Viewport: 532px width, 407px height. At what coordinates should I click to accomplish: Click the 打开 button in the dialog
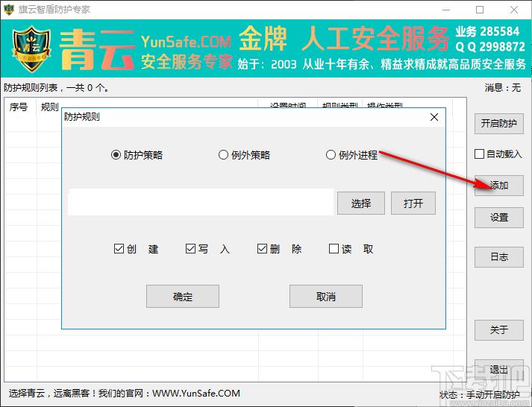click(x=413, y=203)
